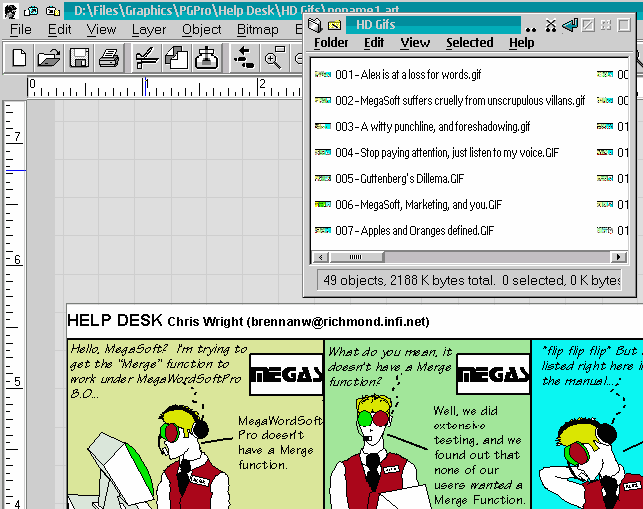Click the Open file folder icon

(x=49, y=58)
